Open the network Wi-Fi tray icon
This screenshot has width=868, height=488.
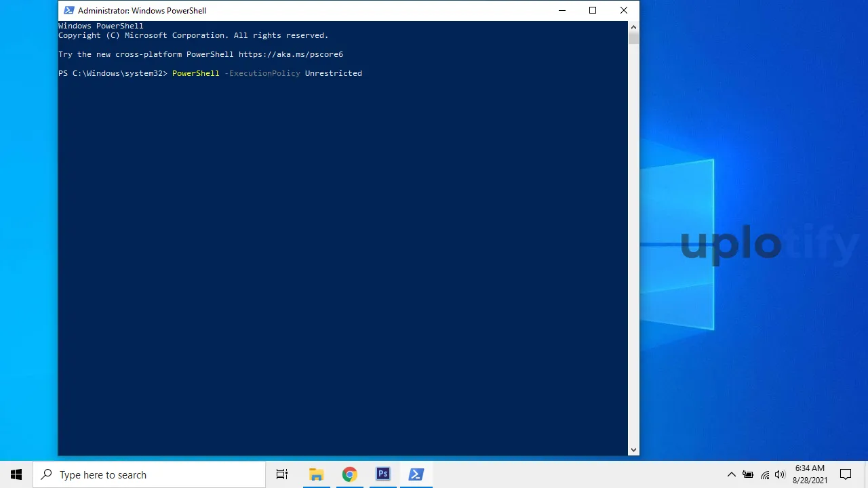[x=764, y=474]
